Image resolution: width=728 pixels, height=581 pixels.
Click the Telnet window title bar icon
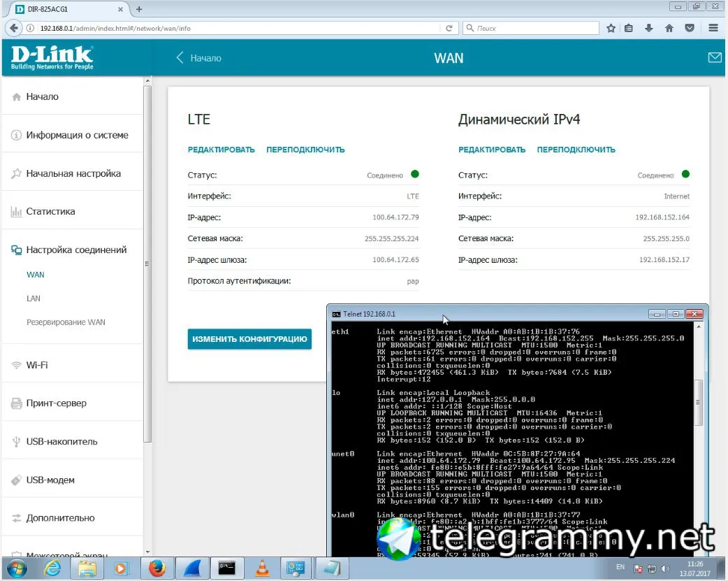point(336,314)
